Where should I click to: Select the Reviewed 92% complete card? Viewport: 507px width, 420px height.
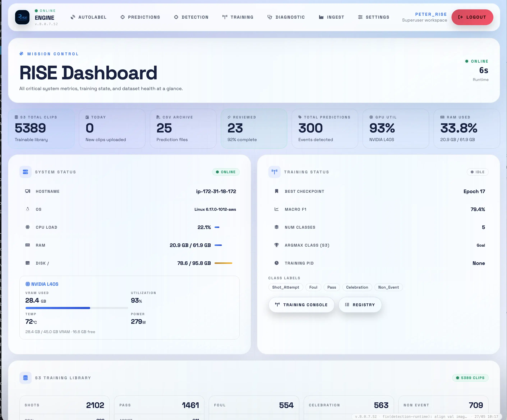click(254, 129)
